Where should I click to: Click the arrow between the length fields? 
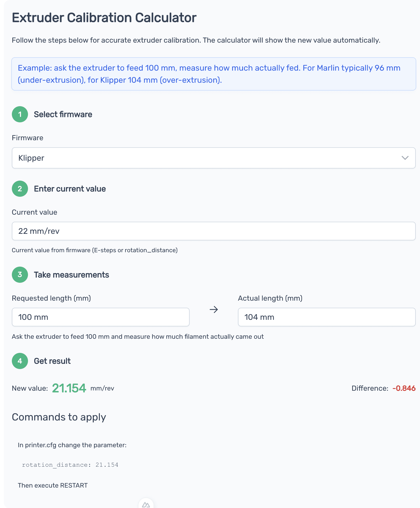tap(214, 309)
